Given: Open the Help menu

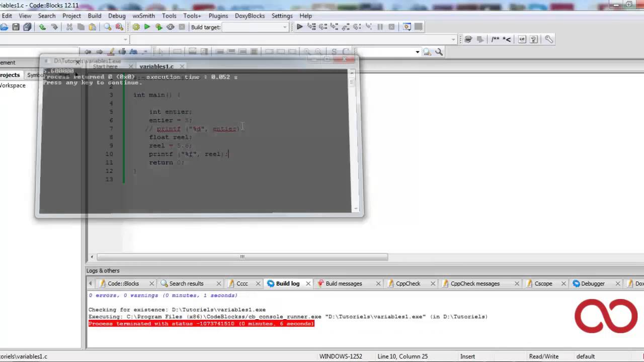Looking at the screenshot, I should tap(306, 16).
